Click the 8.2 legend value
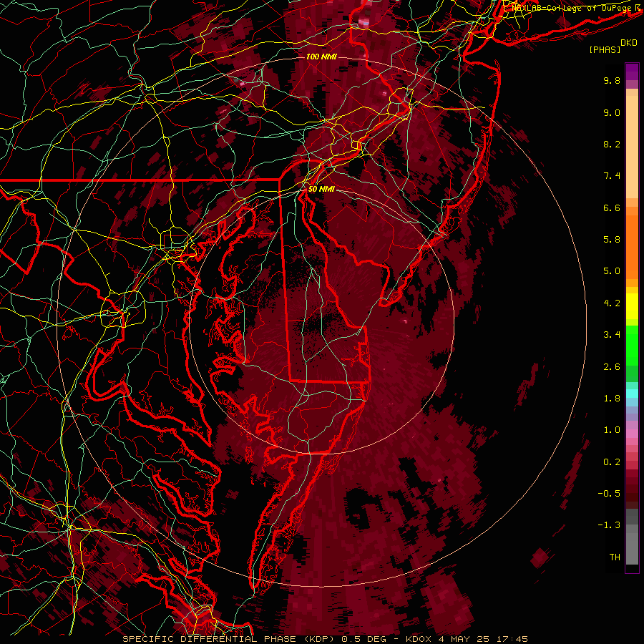This screenshot has height=644, width=644. click(x=612, y=144)
